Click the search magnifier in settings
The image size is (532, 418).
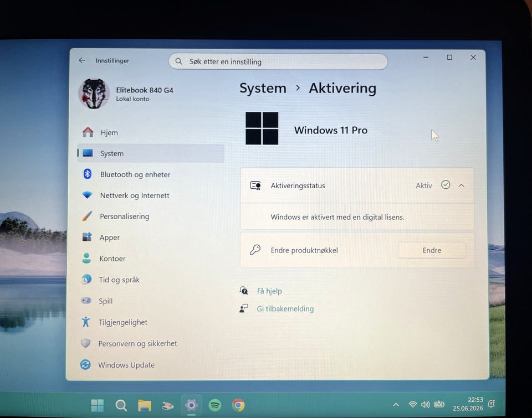coord(178,61)
